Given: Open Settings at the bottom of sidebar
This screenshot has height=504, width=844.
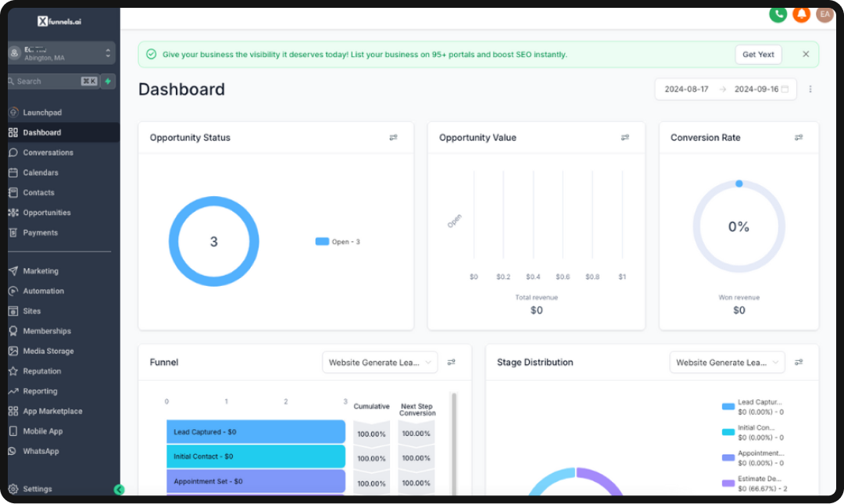Looking at the screenshot, I should click(37, 488).
